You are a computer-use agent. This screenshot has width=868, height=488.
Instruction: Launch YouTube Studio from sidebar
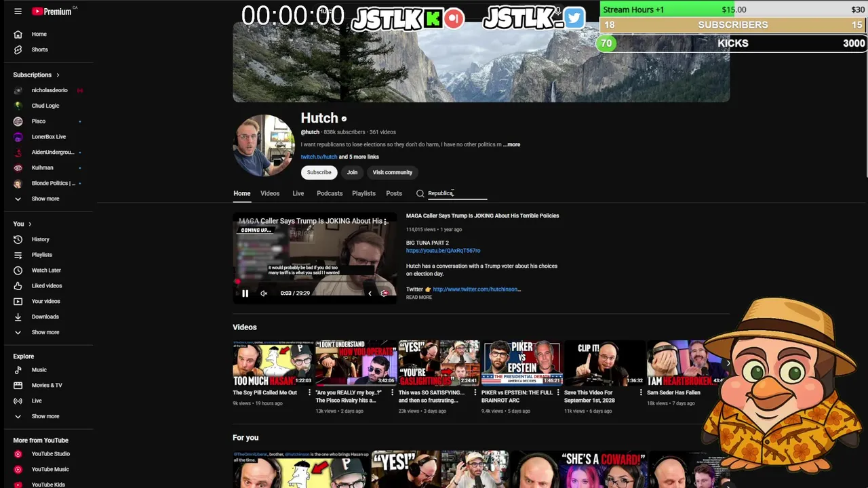pos(50,454)
